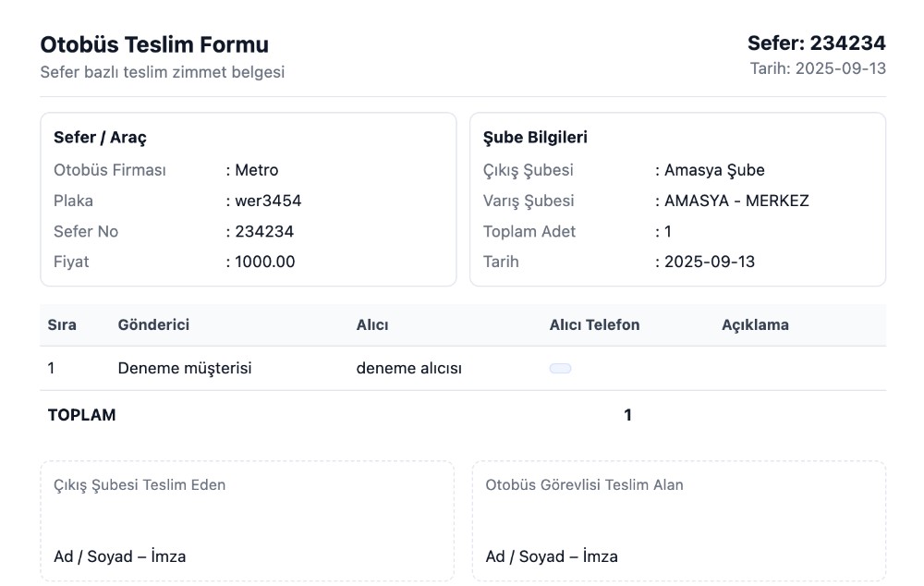Screen dimensions: 924x586
Task: Click the Otobüs Teslim Formu title
Action: pyautogui.click(x=154, y=44)
